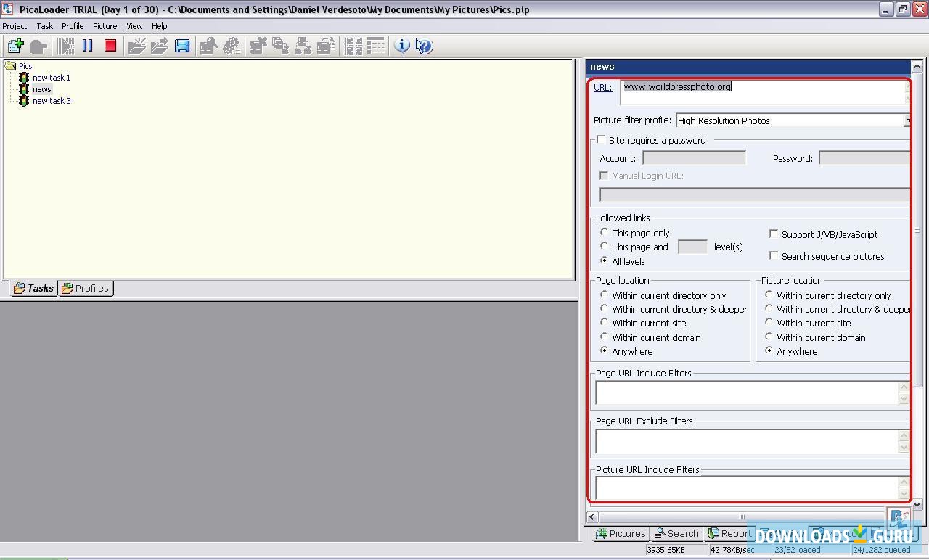The height and width of the screenshot is (560, 929).
Task: Enable Support J/VB/JavaScript checkbox
Action: 774,234
